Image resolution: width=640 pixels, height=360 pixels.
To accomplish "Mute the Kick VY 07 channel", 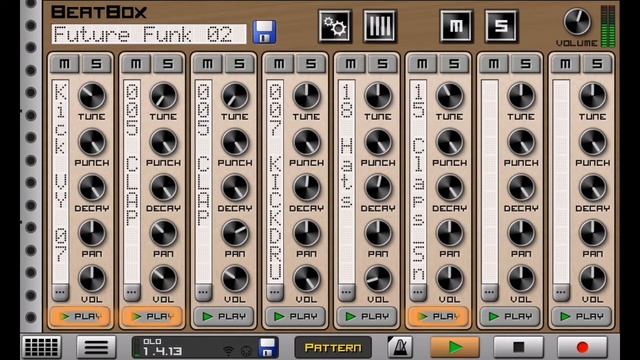I will pyautogui.click(x=64, y=64).
